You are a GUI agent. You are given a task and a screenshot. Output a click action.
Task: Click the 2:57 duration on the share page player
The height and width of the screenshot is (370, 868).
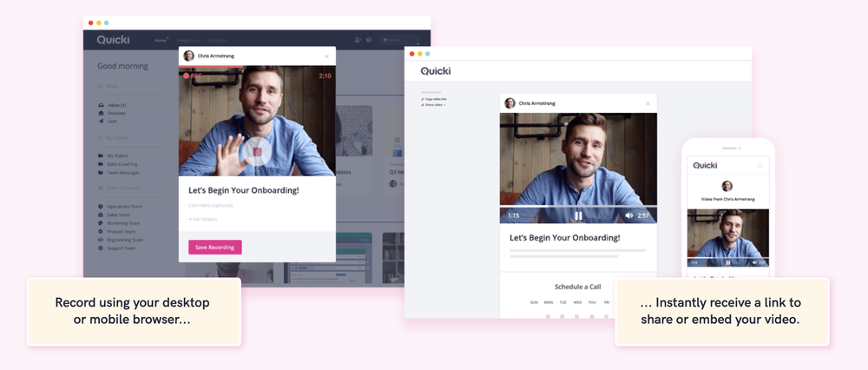click(643, 215)
